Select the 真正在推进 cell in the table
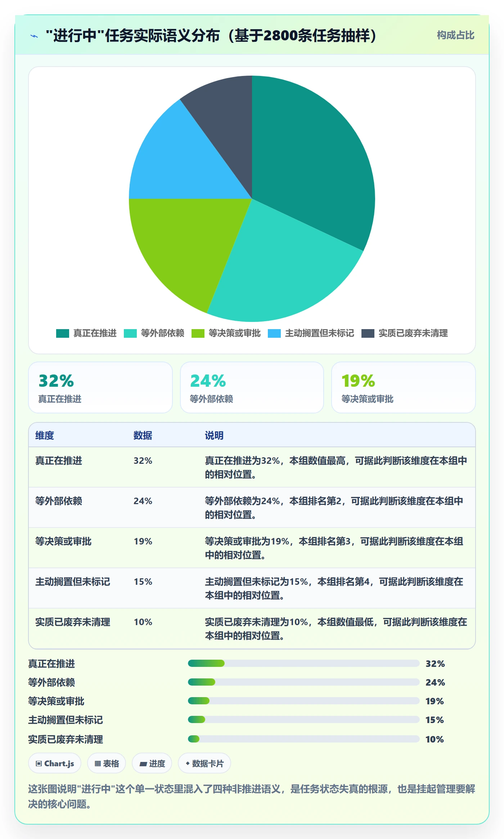 coord(59,461)
